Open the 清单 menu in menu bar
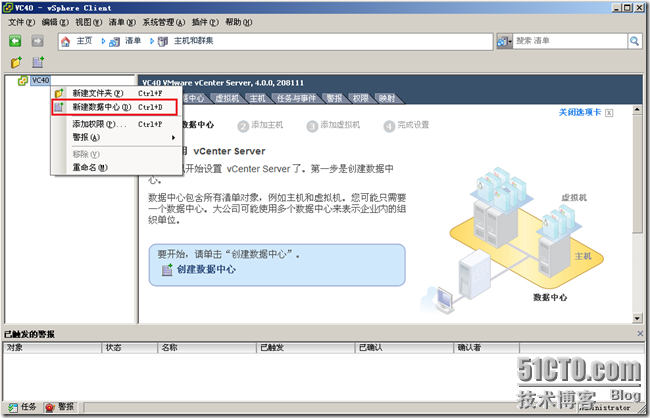This screenshot has height=418, width=650. coord(122,22)
